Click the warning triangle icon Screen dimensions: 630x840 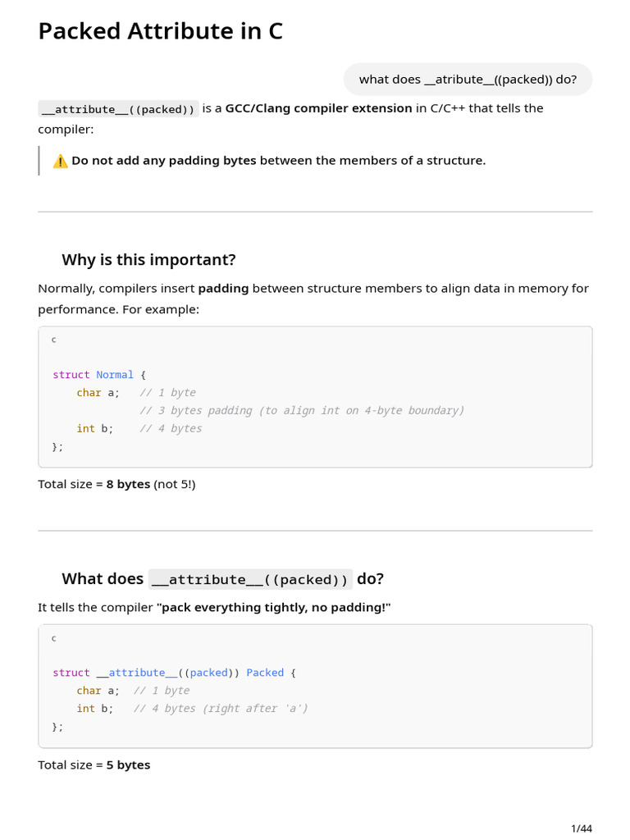[x=60, y=161]
